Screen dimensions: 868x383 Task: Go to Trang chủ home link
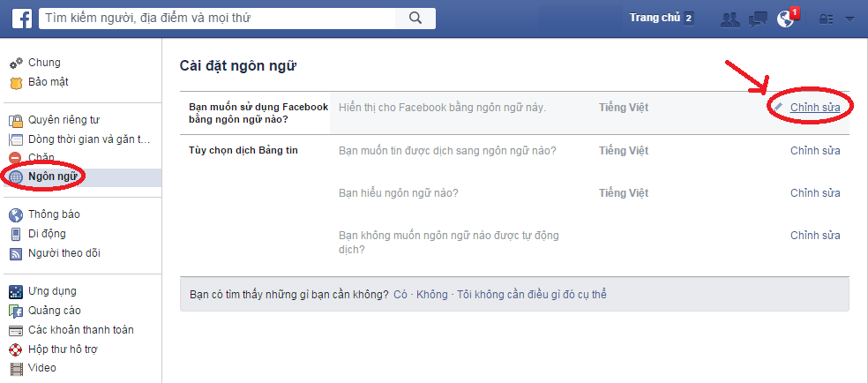[x=655, y=19]
